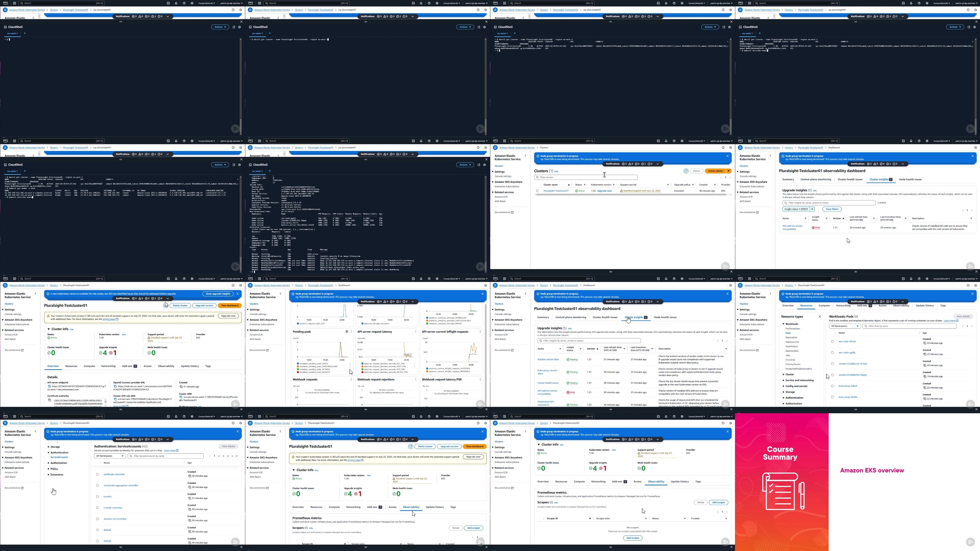Expand the Config and secrets group
Viewport: 980px width, 551px height.
(784, 386)
